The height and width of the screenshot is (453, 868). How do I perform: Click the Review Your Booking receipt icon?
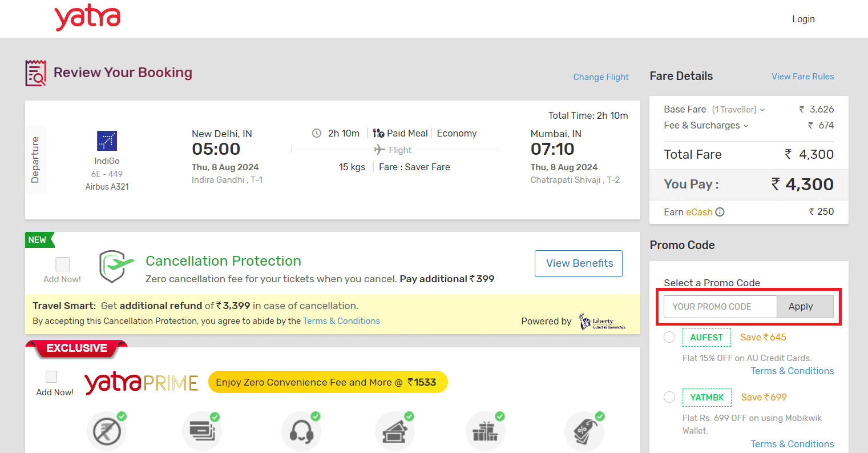[x=35, y=73]
